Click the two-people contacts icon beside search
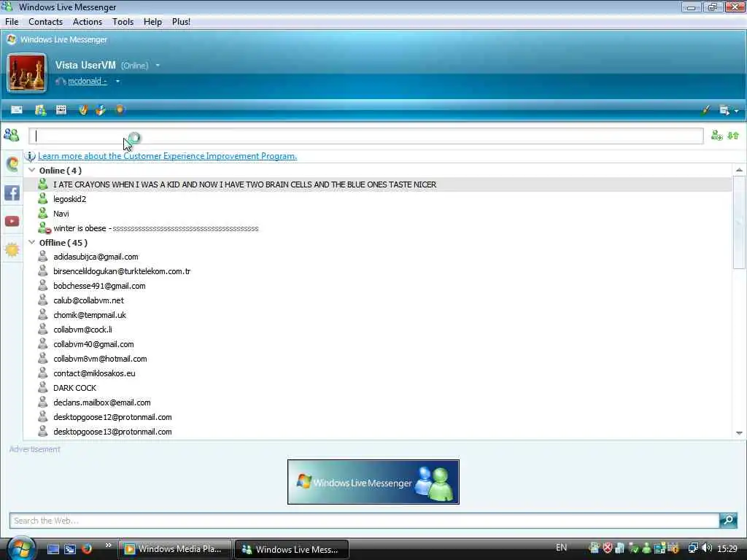Screen dimensions: 747x560 [x=12, y=135]
